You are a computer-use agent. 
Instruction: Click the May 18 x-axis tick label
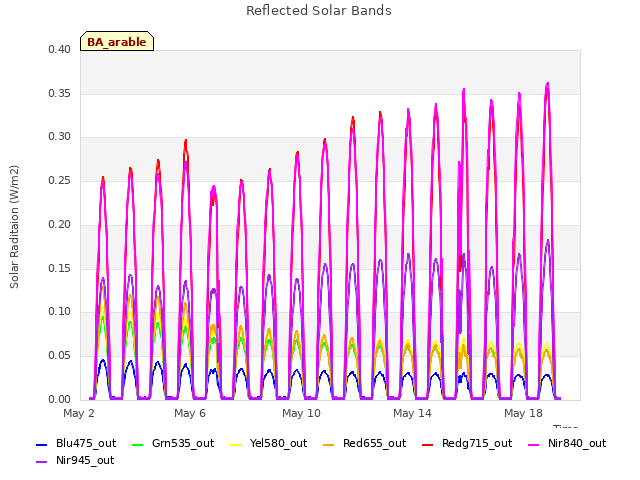[523, 413]
